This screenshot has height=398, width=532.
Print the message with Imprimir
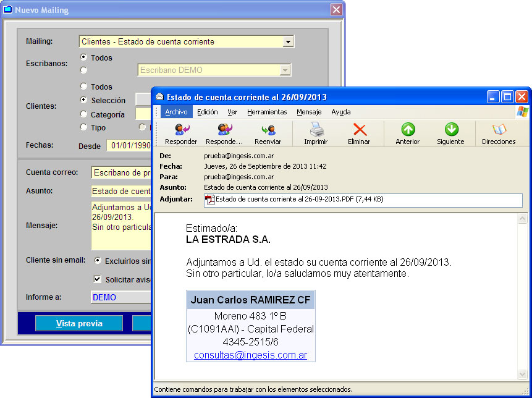[316, 134]
